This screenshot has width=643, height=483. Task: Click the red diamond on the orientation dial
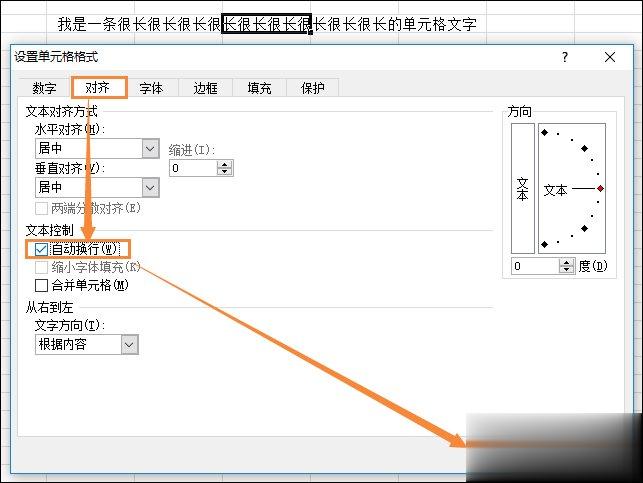point(600,188)
